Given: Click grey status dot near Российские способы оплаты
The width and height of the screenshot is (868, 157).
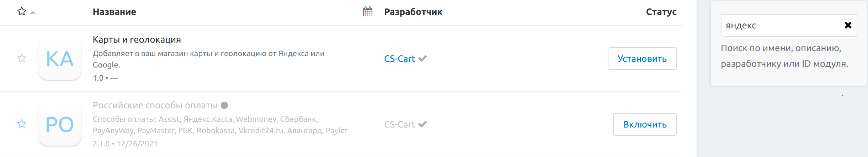Looking at the screenshot, I should point(224,105).
